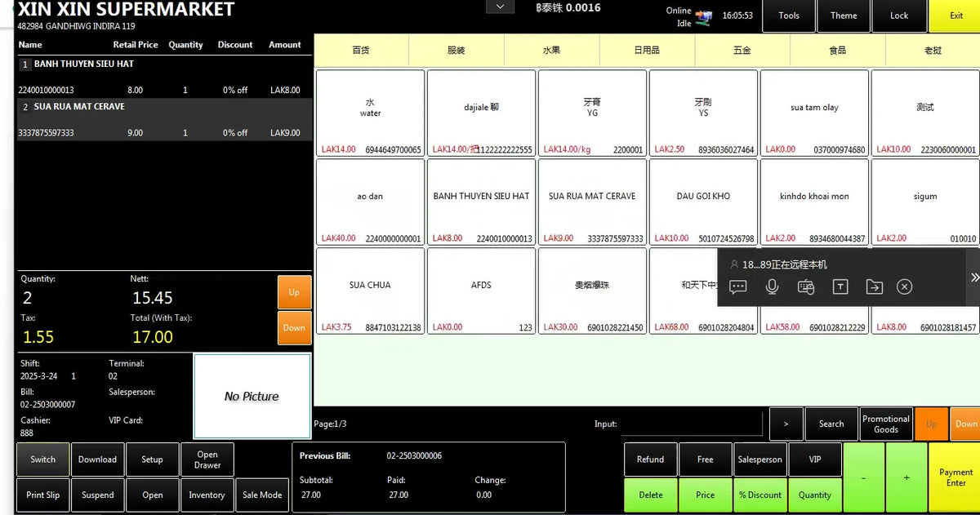Viewport: 980px width, 515px height.
Task: Select the 服装 category tab
Action: click(457, 51)
